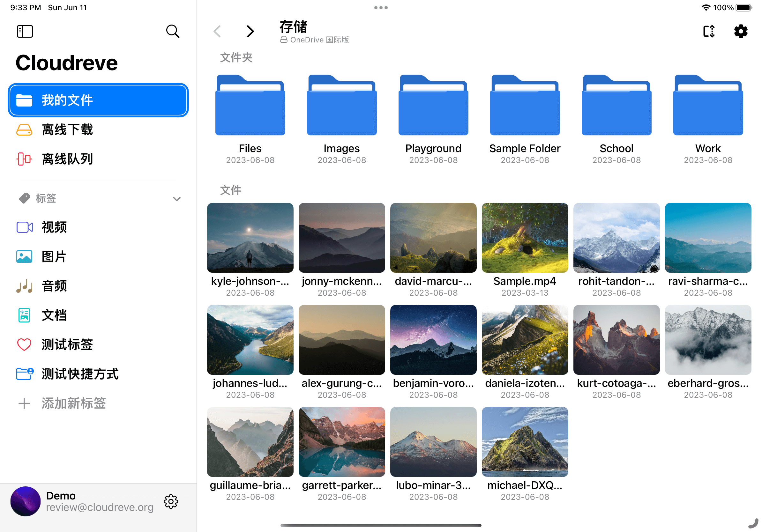Open account settings gear next to Demo
This screenshot has height=532, width=762.
pyautogui.click(x=171, y=501)
